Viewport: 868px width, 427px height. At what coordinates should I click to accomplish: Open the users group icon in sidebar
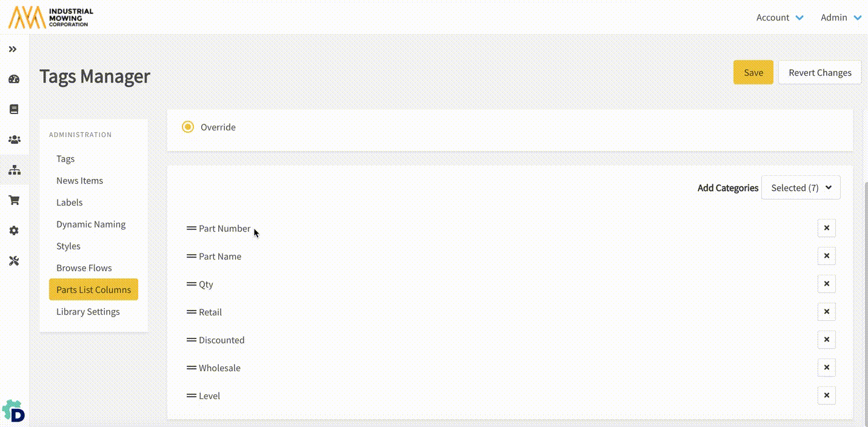(14, 140)
